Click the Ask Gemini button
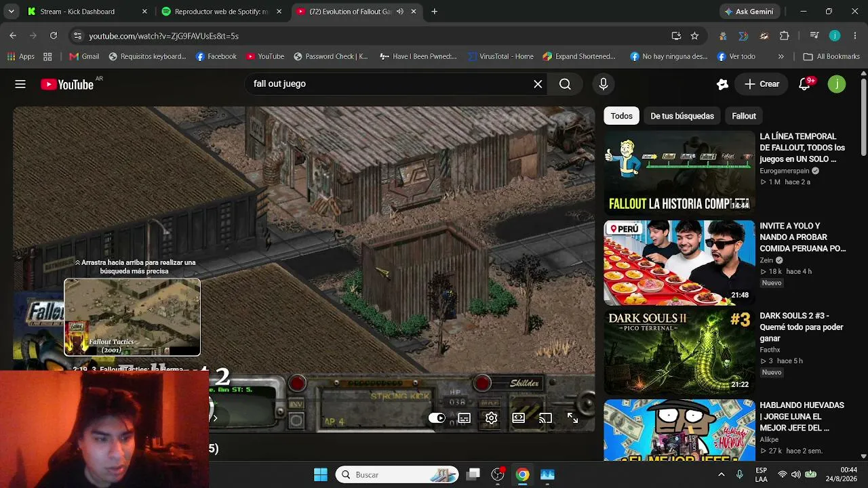 coord(750,12)
